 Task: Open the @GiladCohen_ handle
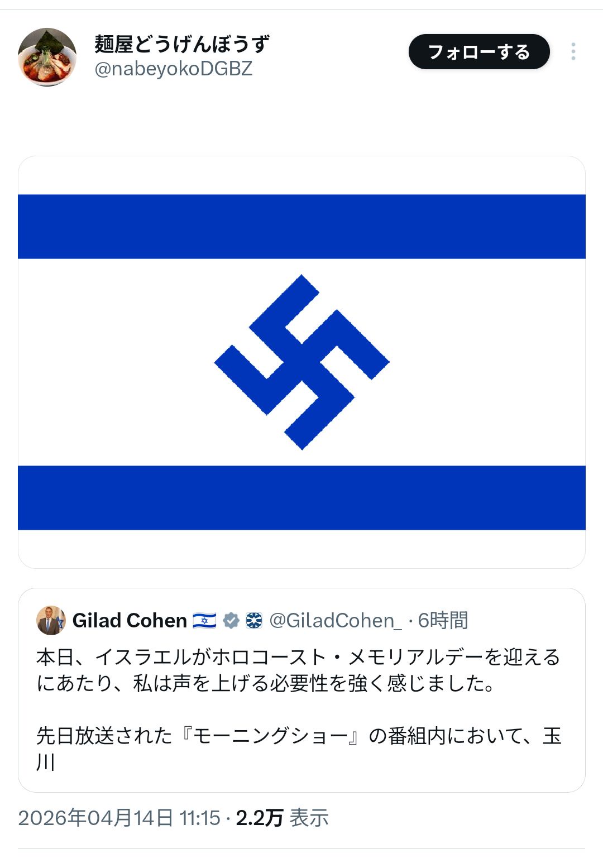[335, 620]
